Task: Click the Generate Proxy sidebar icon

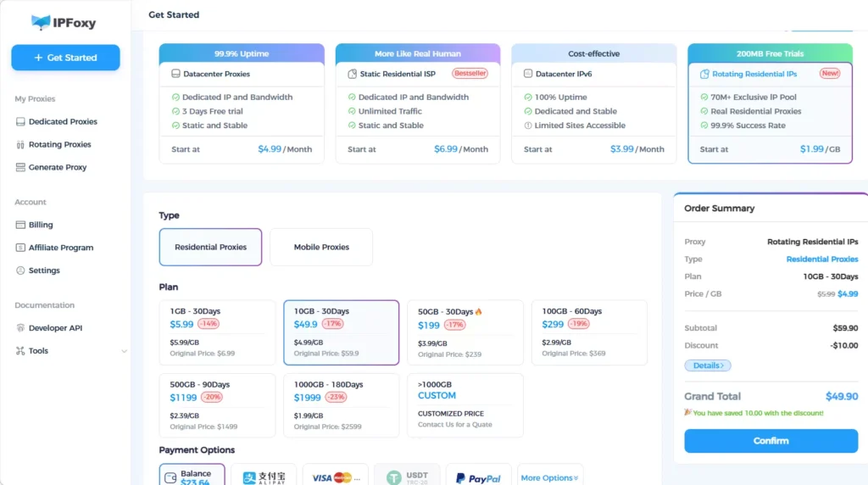Action: point(21,167)
